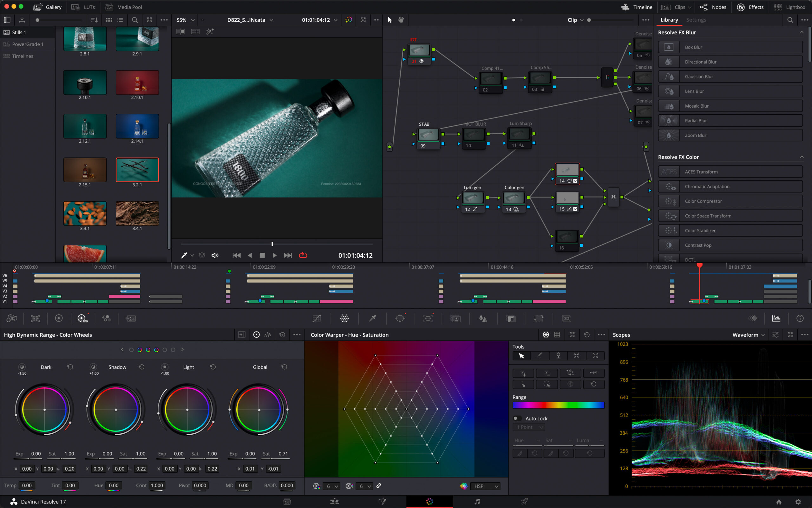
Task: Click the play button in viewer
Action: point(274,255)
